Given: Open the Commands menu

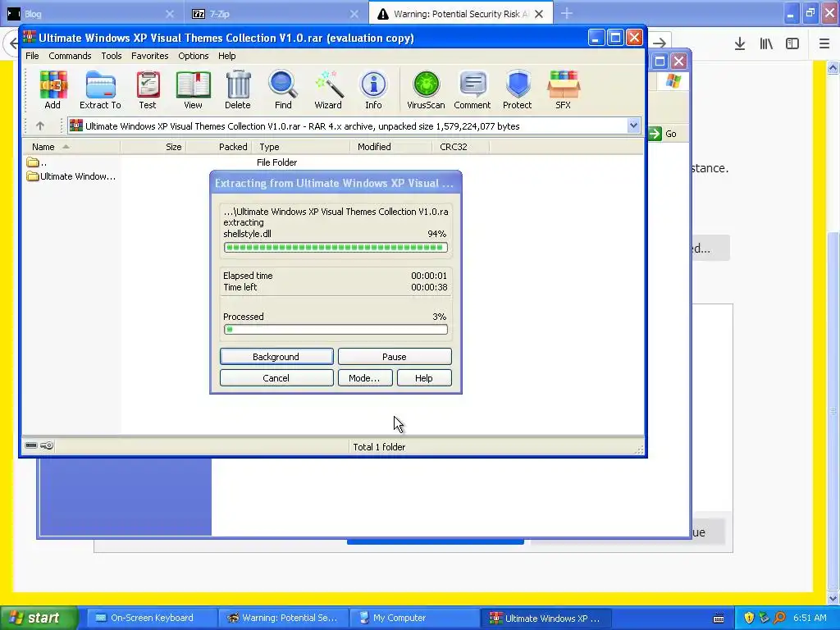Looking at the screenshot, I should pyautogui.click(x=70, y=56).
